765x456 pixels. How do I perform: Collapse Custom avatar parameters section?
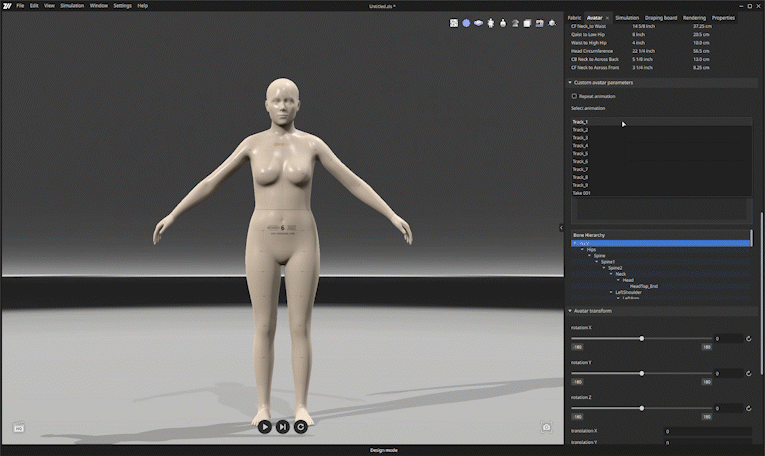pyautogui.click(x=570, y=82)
